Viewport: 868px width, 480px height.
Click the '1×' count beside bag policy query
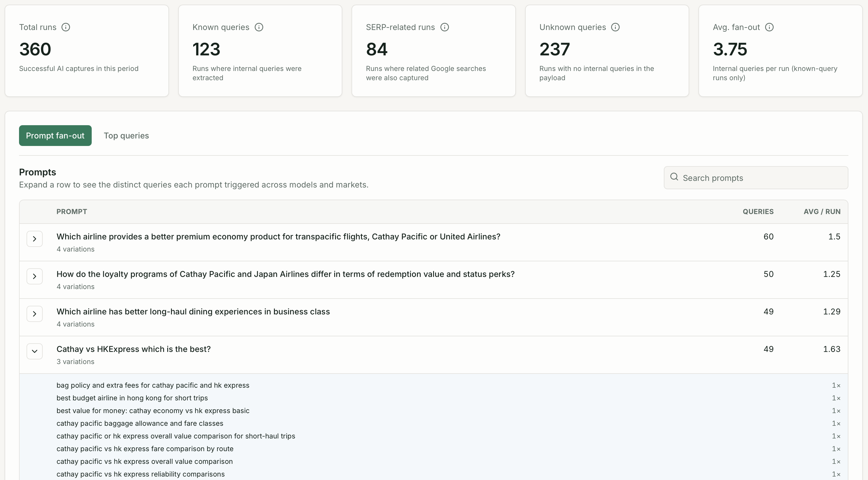click(836, 385)
